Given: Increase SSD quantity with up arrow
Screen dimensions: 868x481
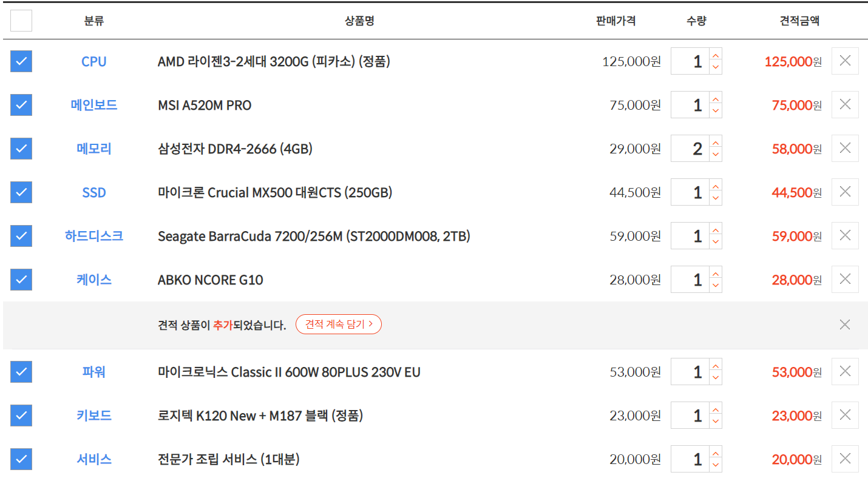Looking at the screenshot, I should point(716,186).
